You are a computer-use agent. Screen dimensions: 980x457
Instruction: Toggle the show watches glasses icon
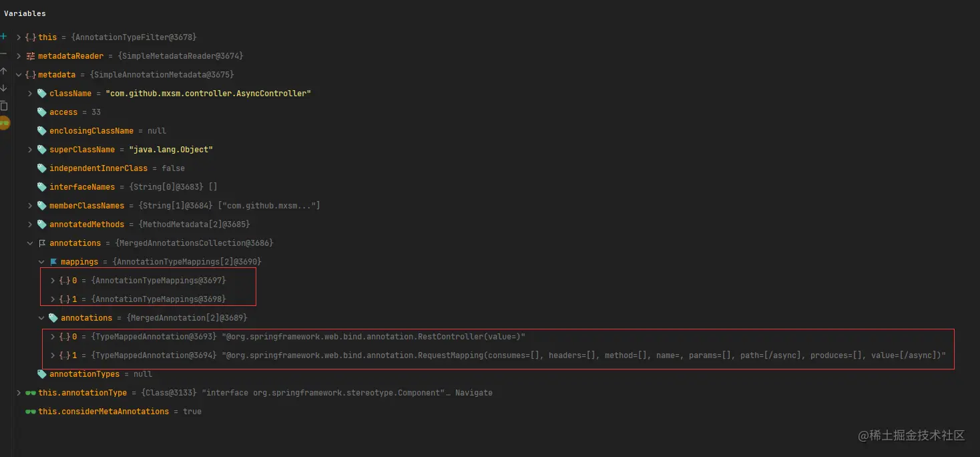(4, 123)
